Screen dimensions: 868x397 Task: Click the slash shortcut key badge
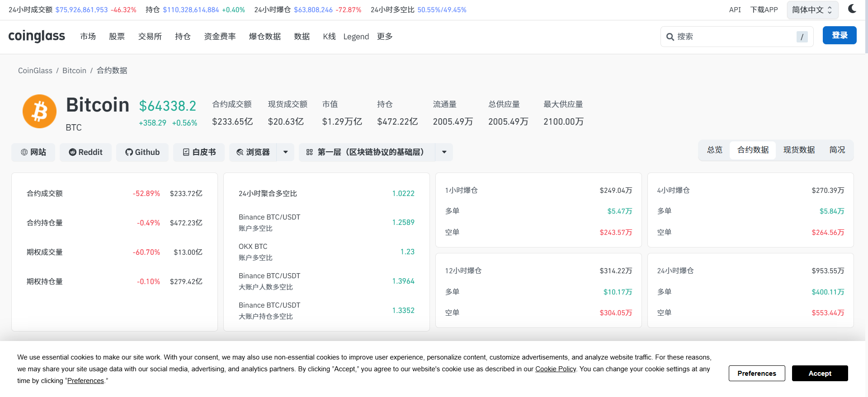[802, 37]
